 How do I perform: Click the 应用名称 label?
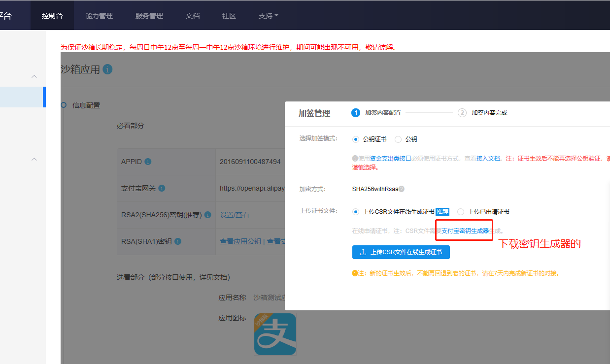coord(232,298)
